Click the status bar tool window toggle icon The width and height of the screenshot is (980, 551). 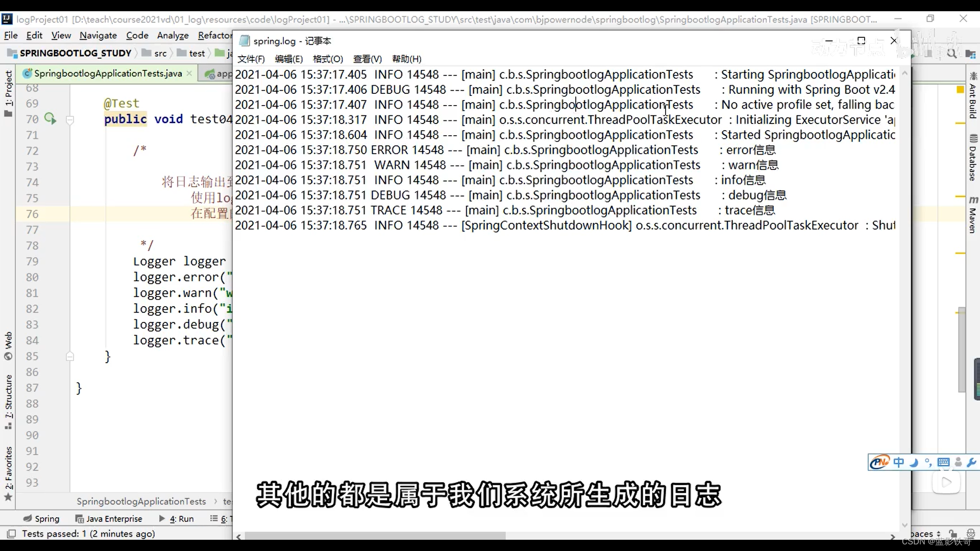click(11, 534)
